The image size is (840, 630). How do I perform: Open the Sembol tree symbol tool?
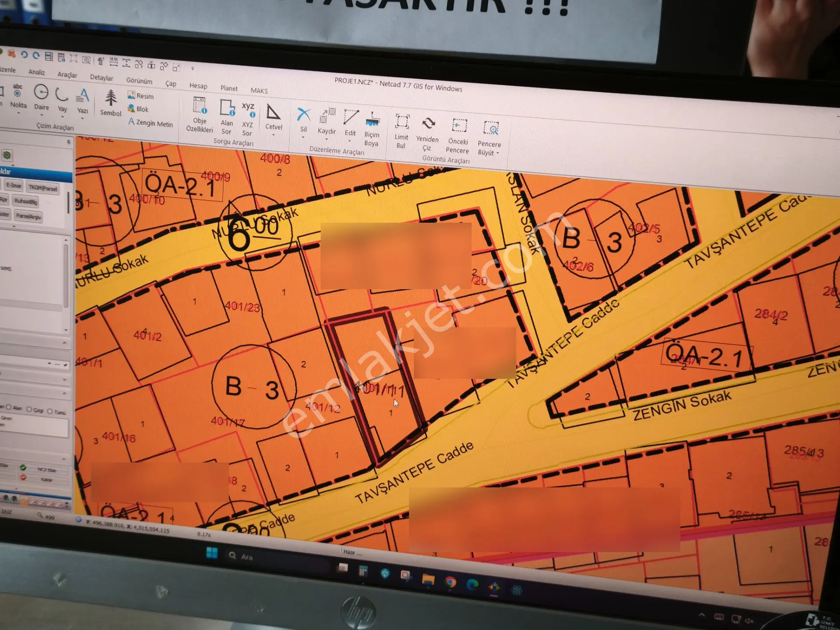pos(111,103)
